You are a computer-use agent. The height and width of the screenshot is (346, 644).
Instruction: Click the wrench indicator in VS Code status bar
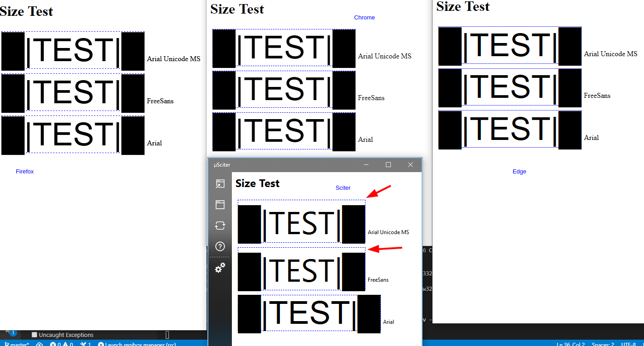85,344
